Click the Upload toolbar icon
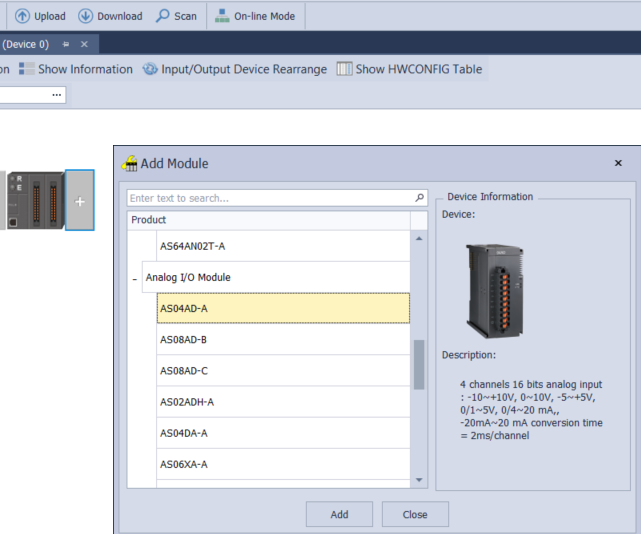This screenshot has height=534, width=641. [x=22, y=16]
